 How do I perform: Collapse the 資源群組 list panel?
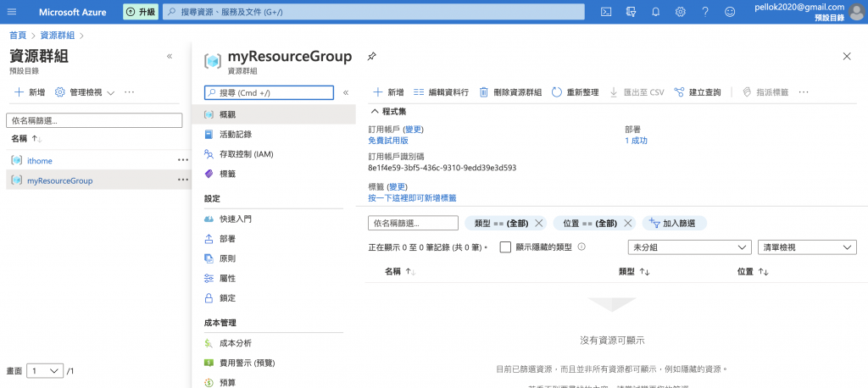pos(170,56)
